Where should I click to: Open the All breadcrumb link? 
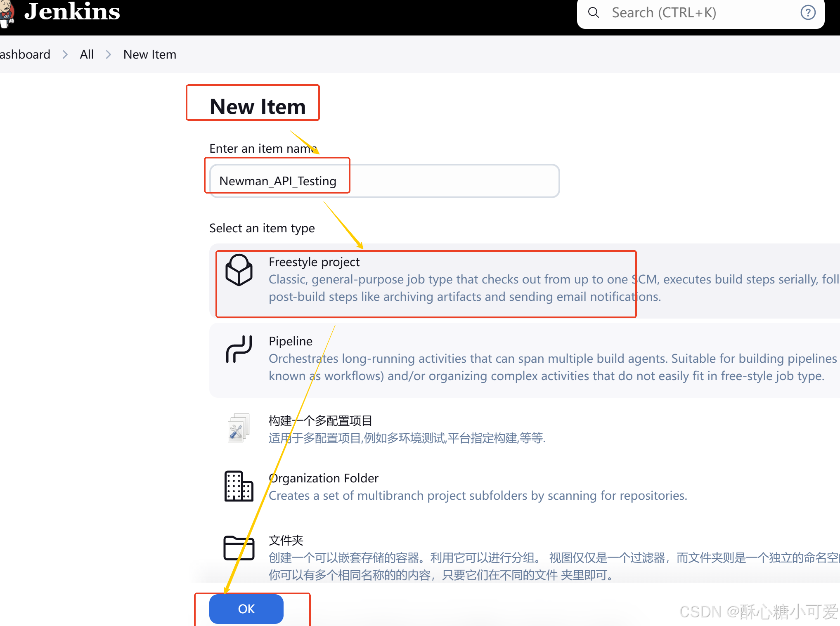[87, 54]
